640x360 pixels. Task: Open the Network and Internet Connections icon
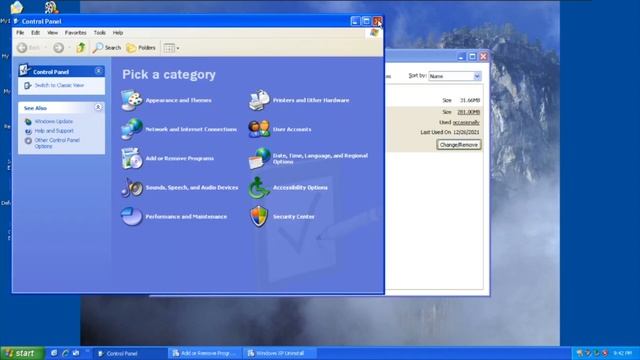(131, 129)
